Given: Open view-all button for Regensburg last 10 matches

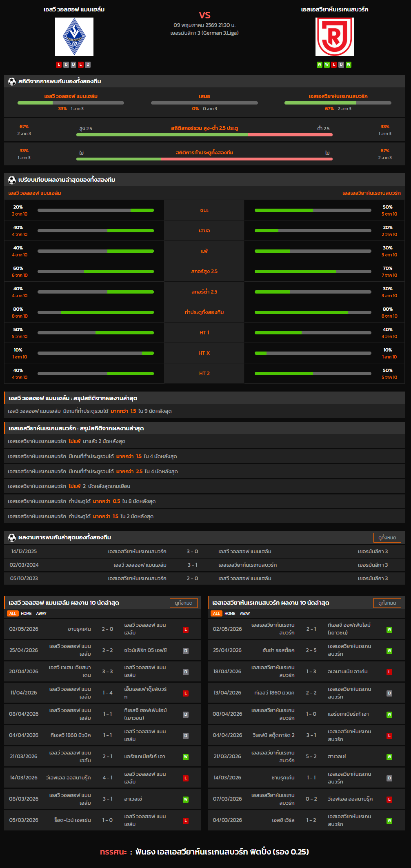Looking at the screenshot, I should click(x=387, y=603).
